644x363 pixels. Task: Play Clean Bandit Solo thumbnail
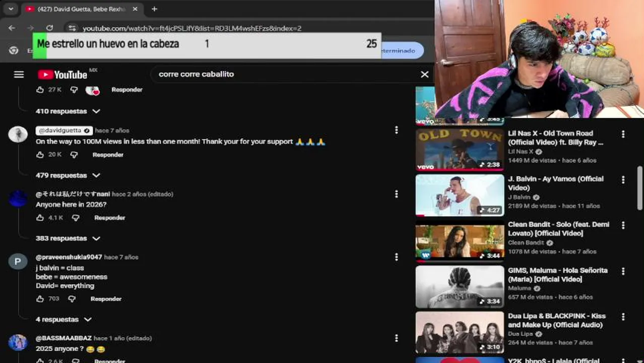[460, 241]
